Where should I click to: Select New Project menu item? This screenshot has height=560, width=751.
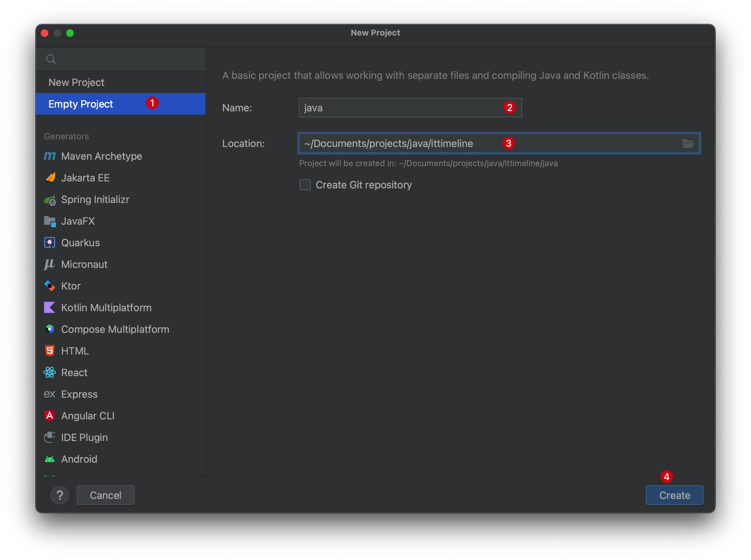pyautogui.click(x=76, y=82)
